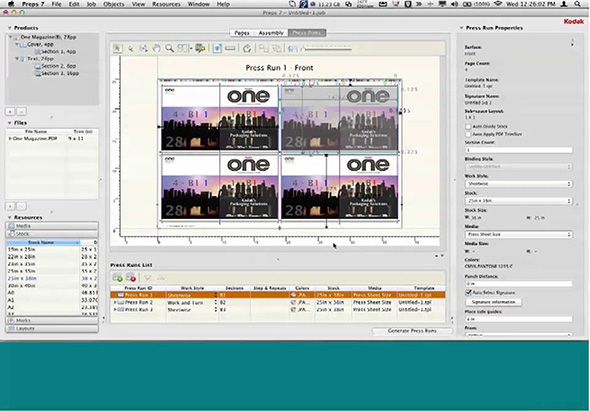Open the File menu
Viewport: 590px width, 411px height.
[x=56, y=4]
